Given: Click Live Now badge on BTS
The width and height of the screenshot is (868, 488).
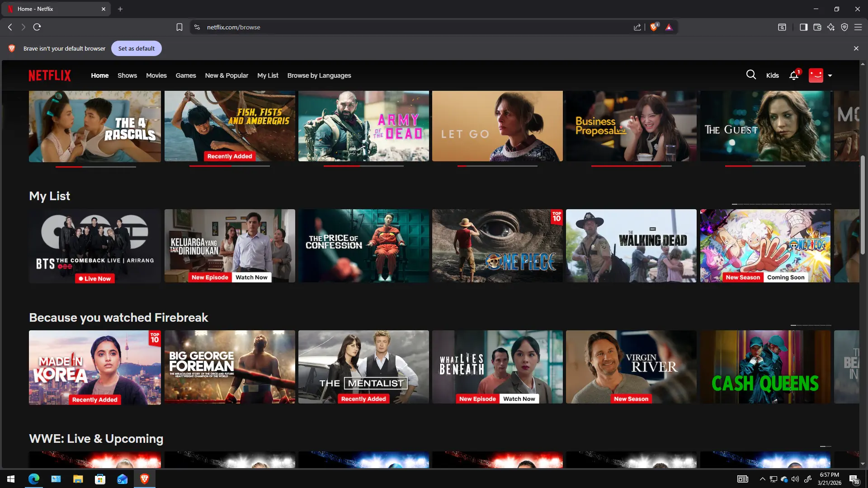Looking at the screenshot, I should coord(95,279).
